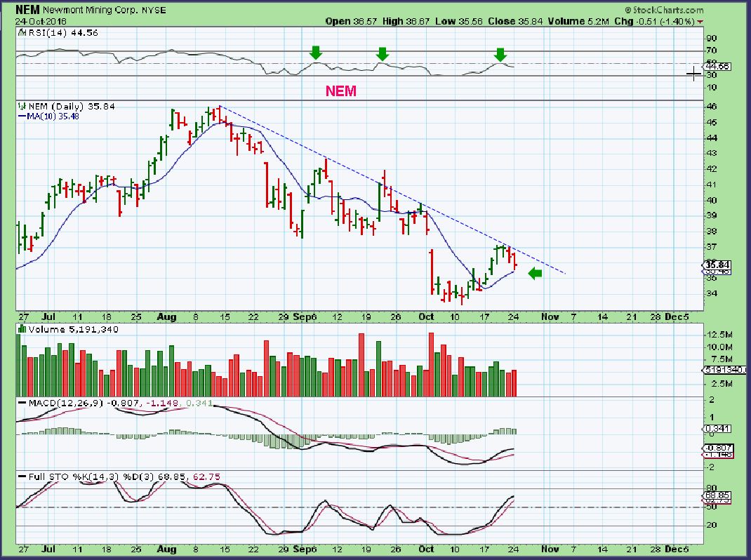Click the RSI(14) legend icon
The image size is (751, 560).
22,32
